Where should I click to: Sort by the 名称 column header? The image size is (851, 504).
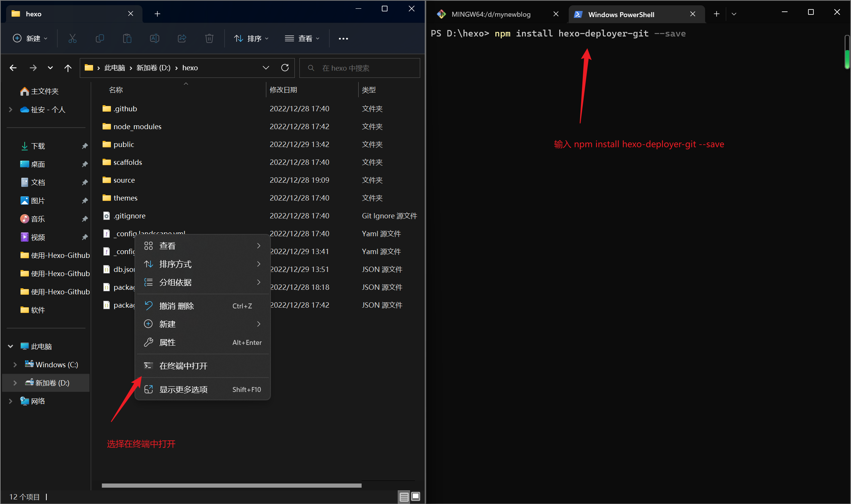click(x=116, y=90)
